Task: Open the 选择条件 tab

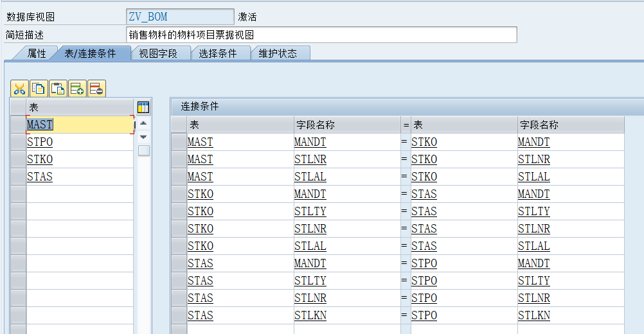Action: [218, 53]
